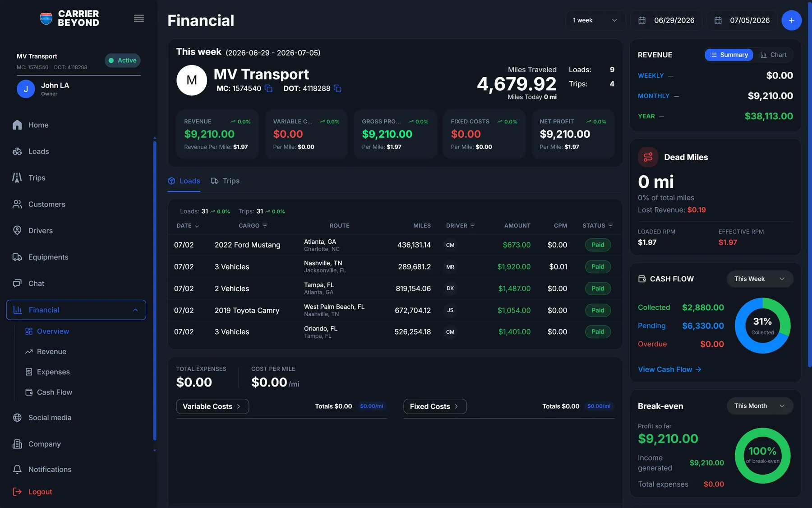Click the MV Transport M avatar
Screen dimensions: 812x508
pos(192,80)
